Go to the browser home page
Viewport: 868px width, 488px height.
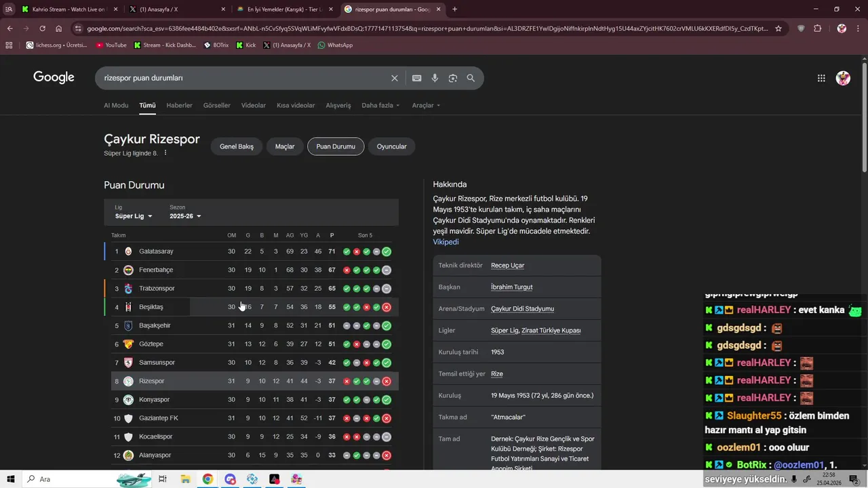[58, 28]
